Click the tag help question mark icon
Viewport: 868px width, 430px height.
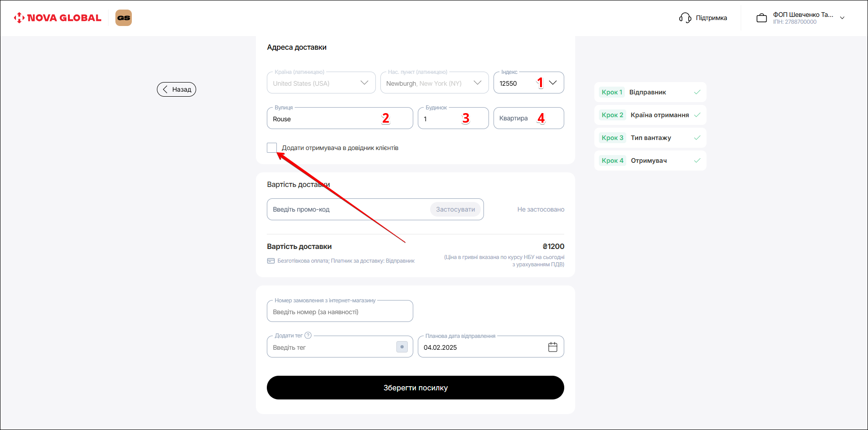click(x=308, y=335)
